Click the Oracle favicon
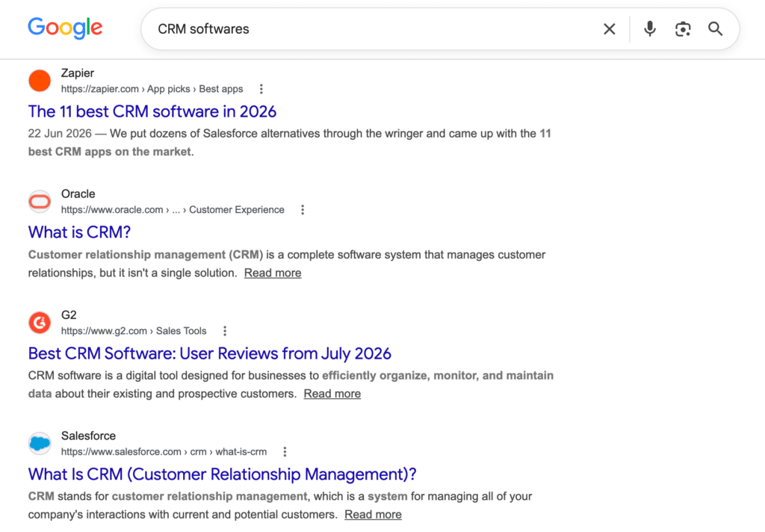 coord(40,202)
